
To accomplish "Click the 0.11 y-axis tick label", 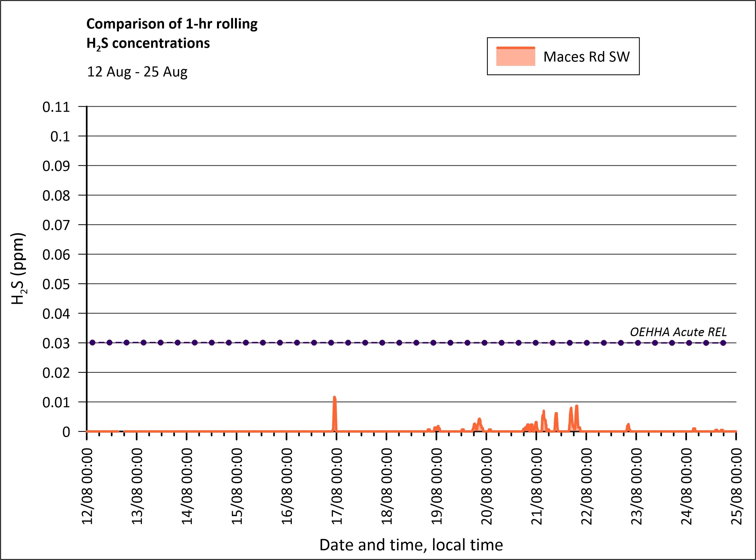I will 56,107.
